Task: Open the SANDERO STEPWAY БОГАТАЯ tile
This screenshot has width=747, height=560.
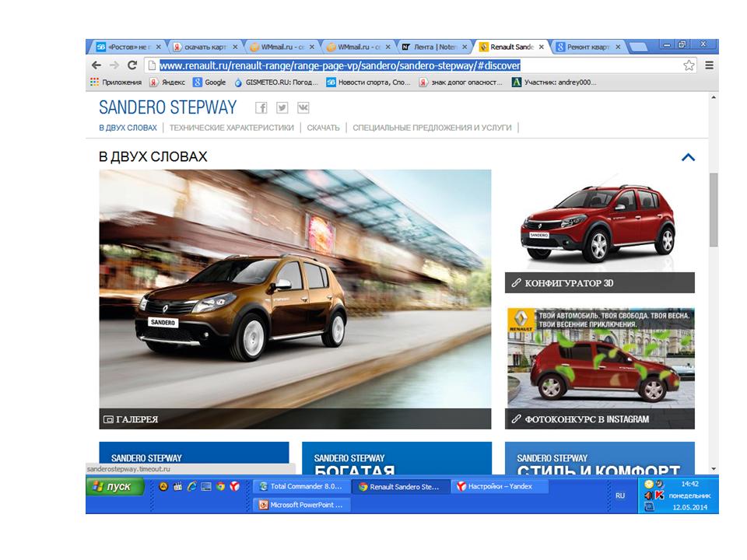Action: tap(397, 458)
